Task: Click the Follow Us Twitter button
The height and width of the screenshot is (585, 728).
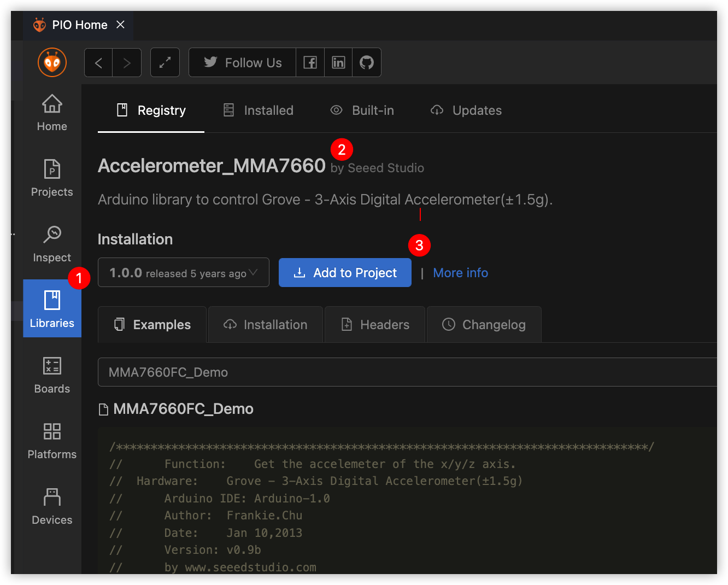Action: tap(243, 63)
